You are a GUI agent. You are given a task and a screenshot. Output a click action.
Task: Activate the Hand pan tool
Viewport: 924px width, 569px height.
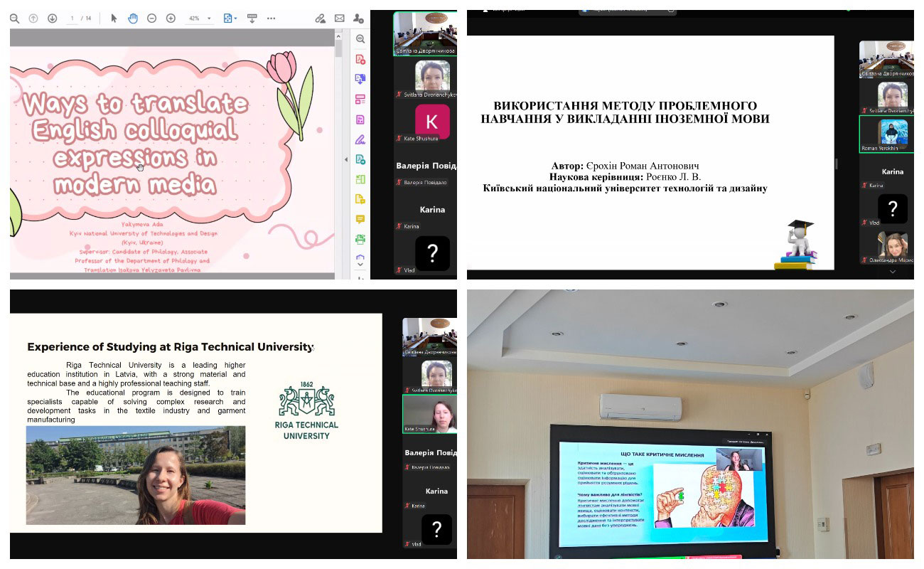point(133,18)
